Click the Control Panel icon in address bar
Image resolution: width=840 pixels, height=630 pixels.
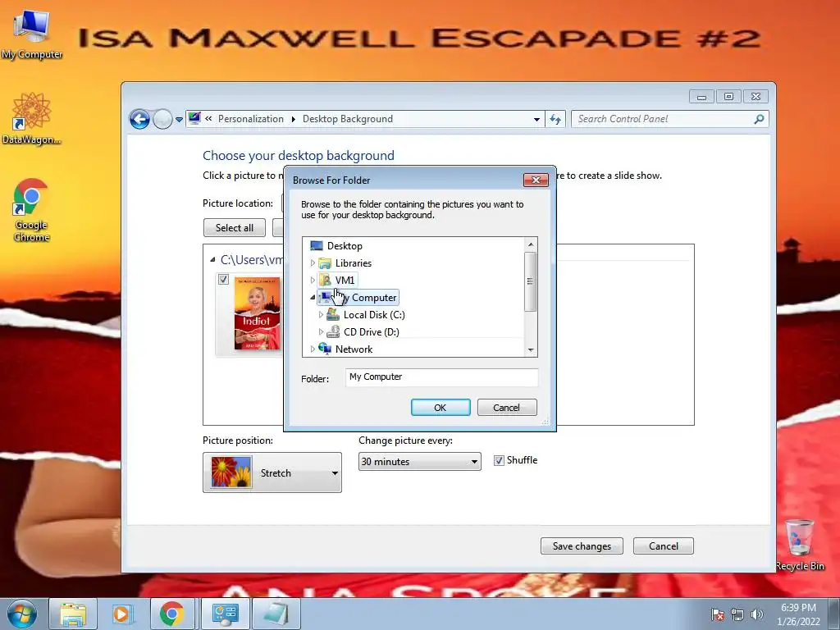pos(194,118)
